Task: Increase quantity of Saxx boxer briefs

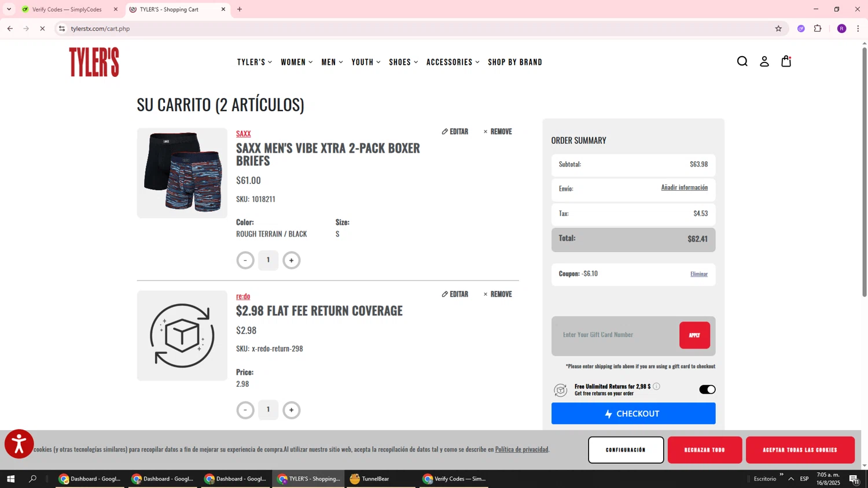Action: tap(291, 260)
